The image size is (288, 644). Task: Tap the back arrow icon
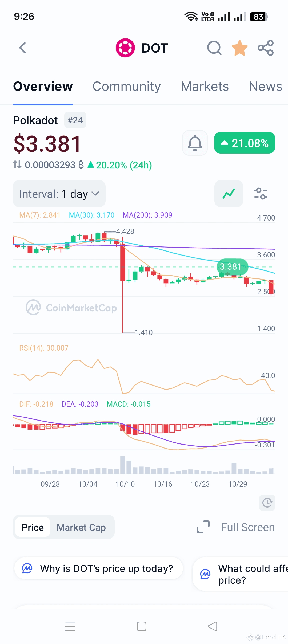pos(23,48)
